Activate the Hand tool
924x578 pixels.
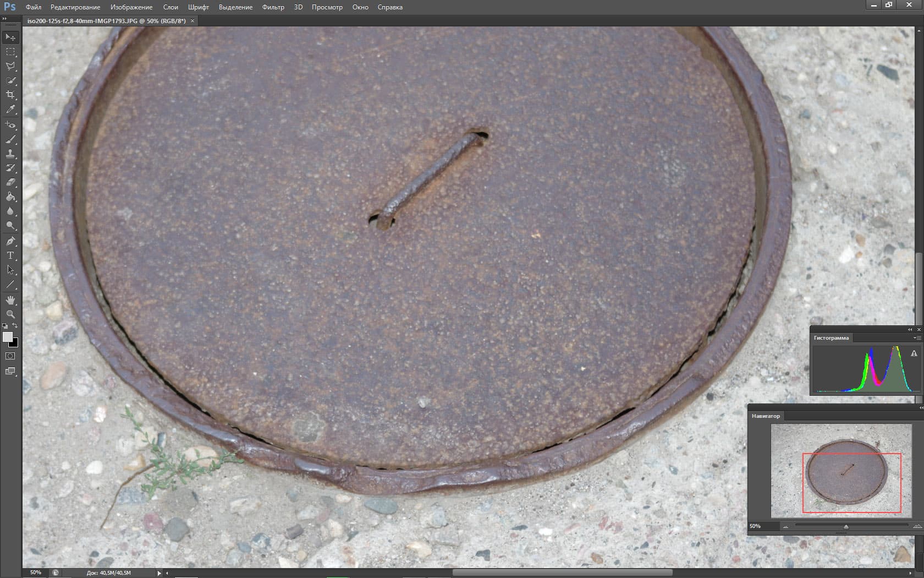(10, 300)
